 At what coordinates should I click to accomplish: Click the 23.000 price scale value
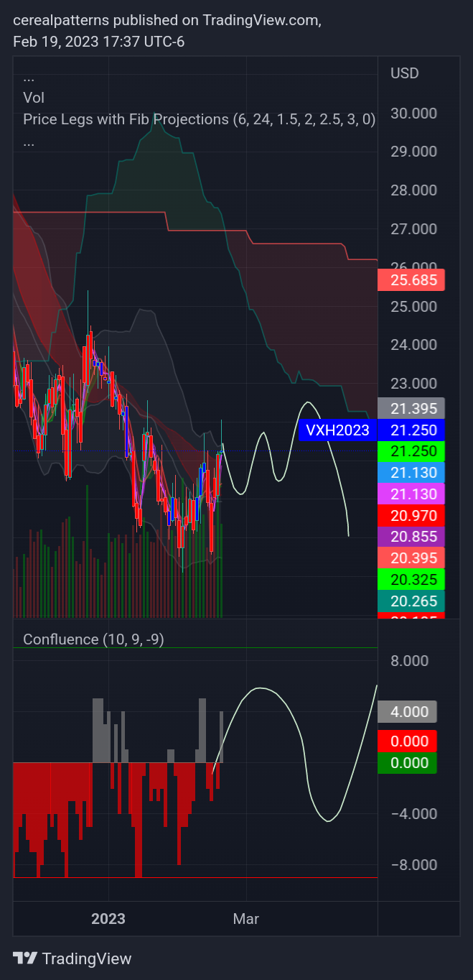(x=414, y=384)
